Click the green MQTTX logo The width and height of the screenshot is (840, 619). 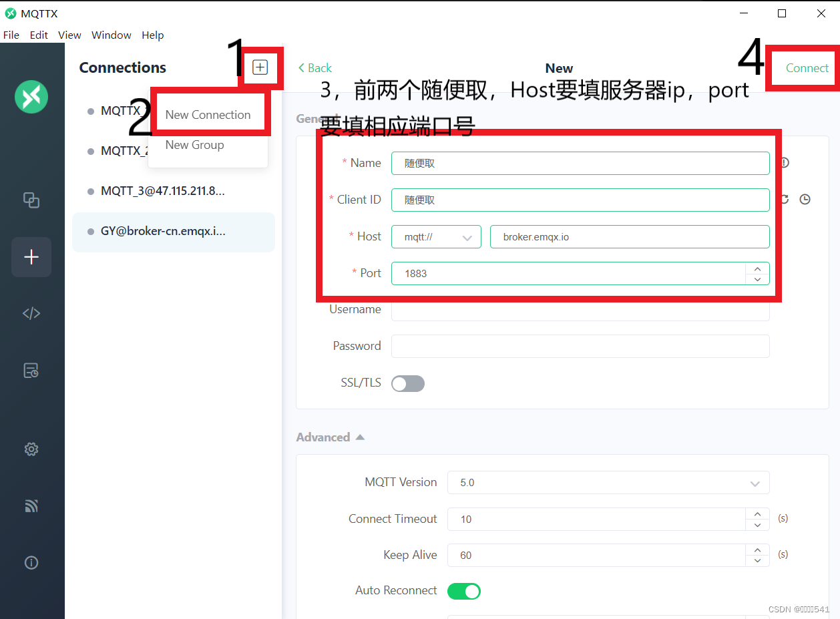31,97
